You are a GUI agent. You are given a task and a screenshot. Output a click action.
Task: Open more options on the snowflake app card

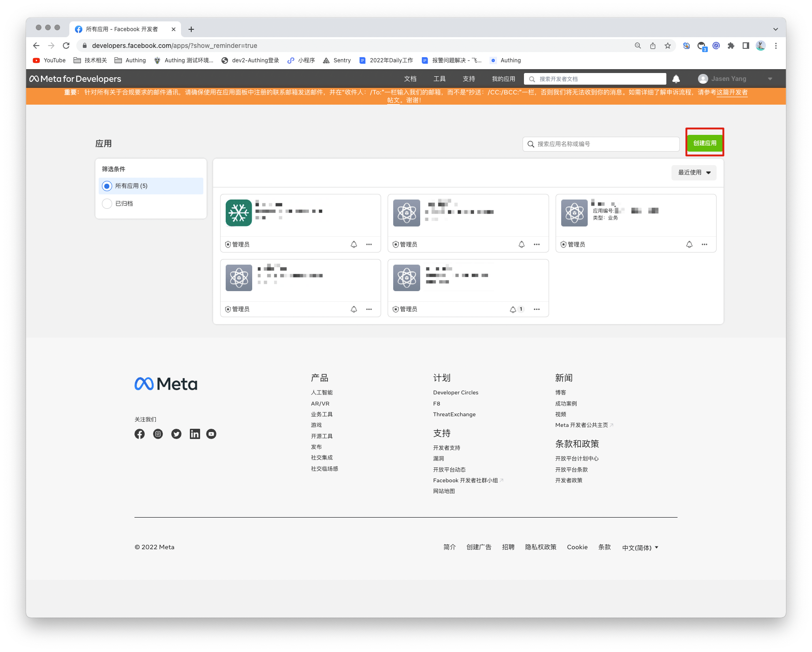[x=369, y=245]
